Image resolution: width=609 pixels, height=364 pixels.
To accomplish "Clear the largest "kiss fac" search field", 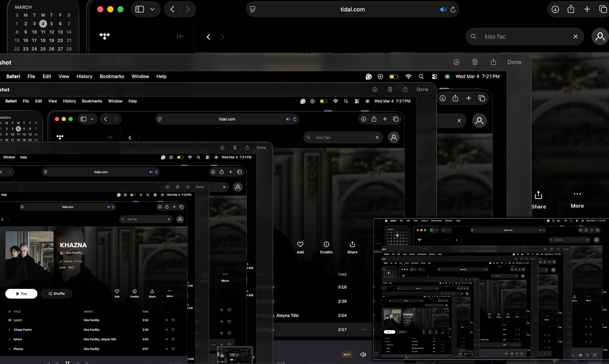I will click(575, 36).
